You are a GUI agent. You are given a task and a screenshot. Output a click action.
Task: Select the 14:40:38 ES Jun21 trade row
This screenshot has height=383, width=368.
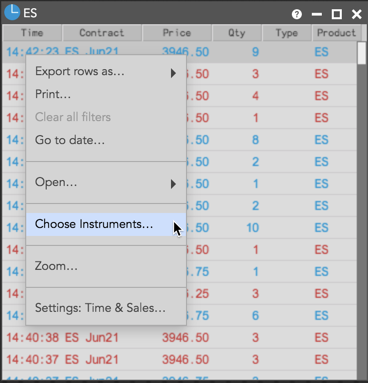[x=179, y=337]
